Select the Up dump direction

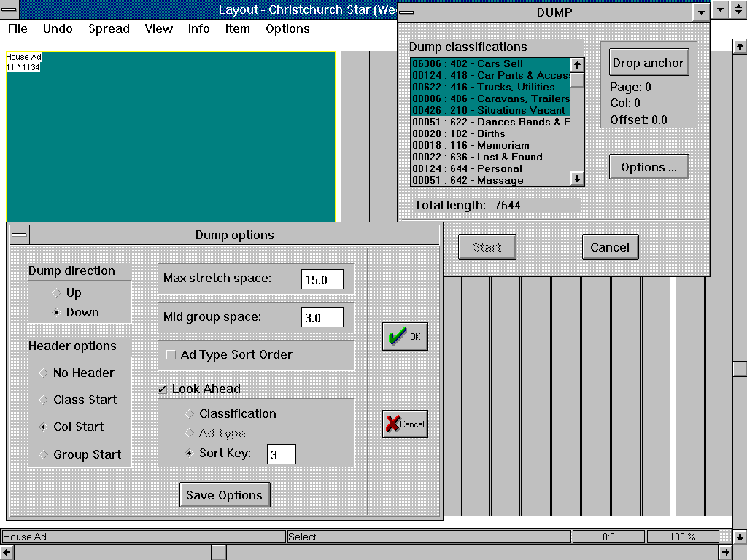66,292
